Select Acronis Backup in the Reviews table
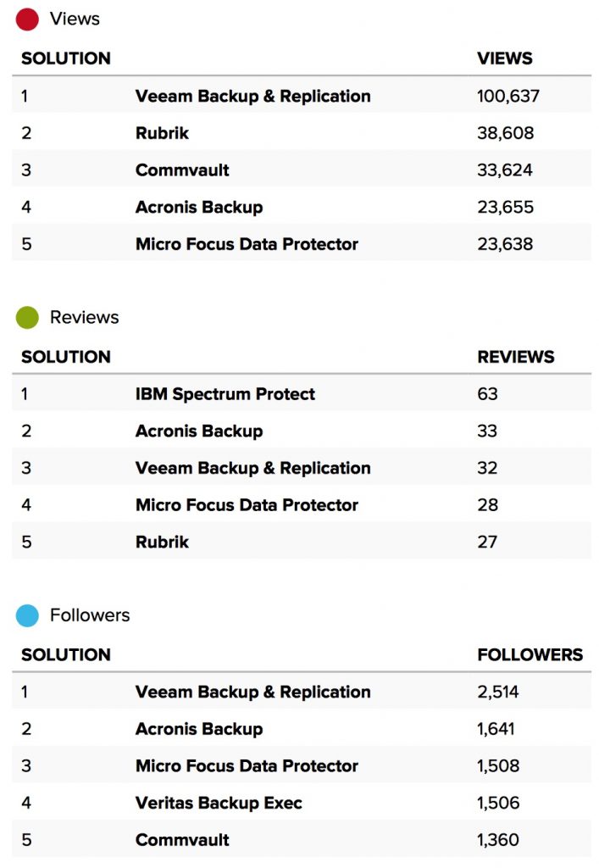599x868 pixels. (199, 431)
